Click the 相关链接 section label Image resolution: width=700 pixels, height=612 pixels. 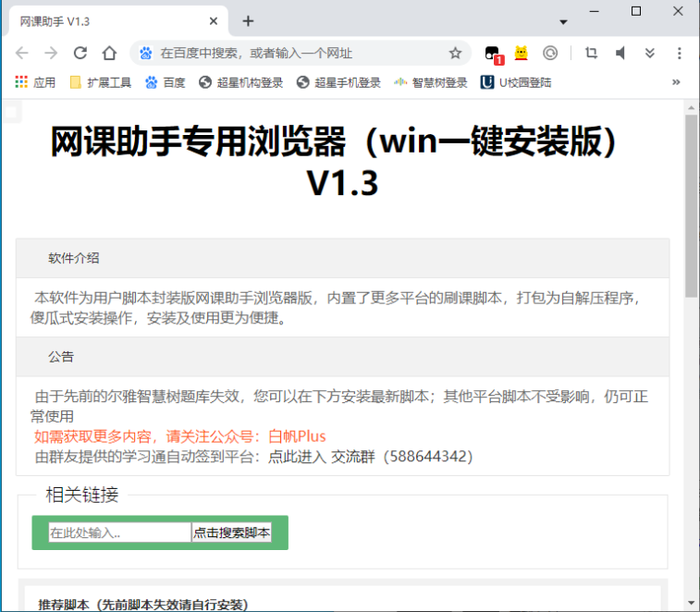coord(82,495)
